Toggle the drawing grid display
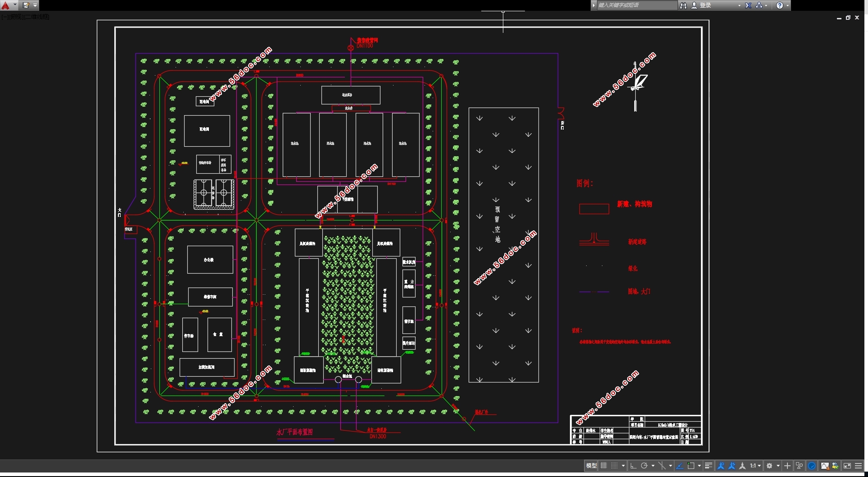This screenshot has height=477, width=868. coord(604,466)
